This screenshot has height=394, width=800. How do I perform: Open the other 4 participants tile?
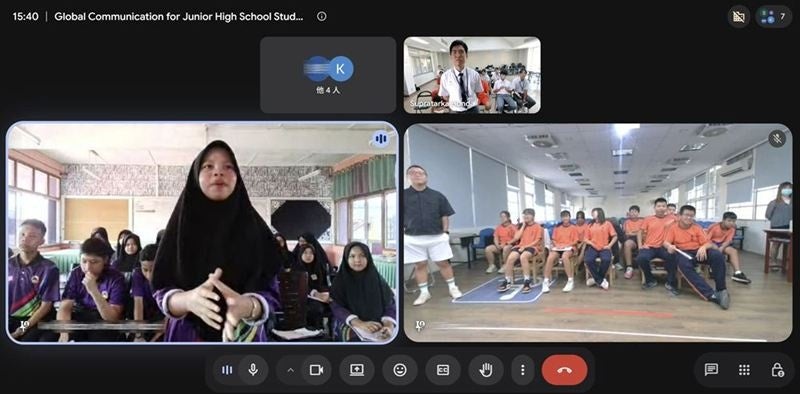[328, 75]
